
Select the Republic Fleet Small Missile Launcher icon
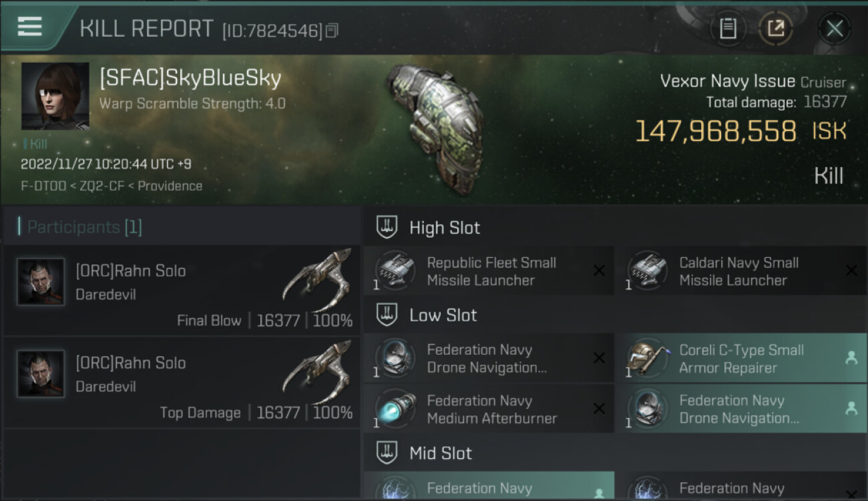(395, 271)
